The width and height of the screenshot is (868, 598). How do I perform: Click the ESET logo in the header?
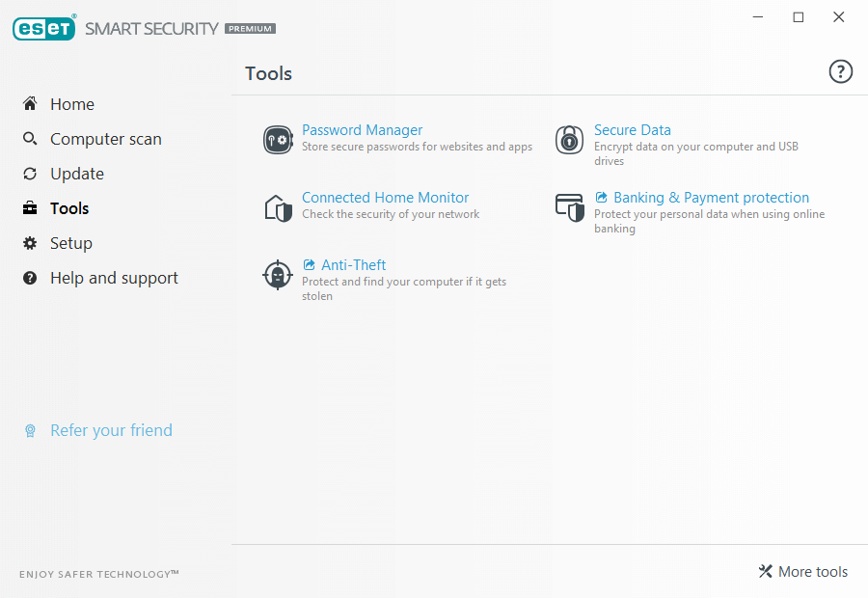[44, 28]
